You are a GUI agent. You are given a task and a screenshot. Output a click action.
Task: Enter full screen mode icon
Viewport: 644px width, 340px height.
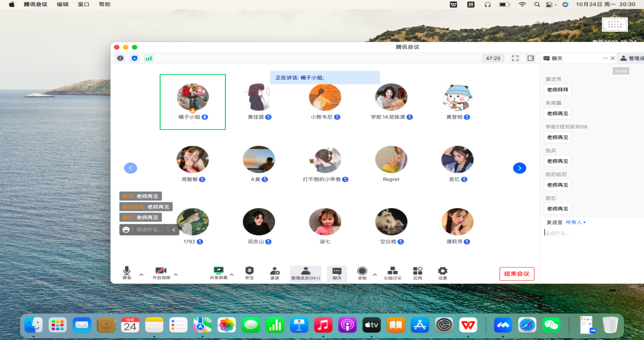tap(515, 58)
